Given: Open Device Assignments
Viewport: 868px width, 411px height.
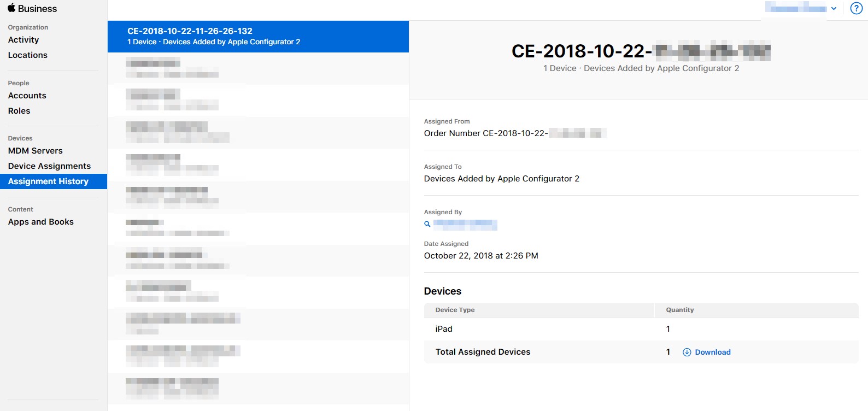Looking at the screenshot, I should tap(50, 166).
